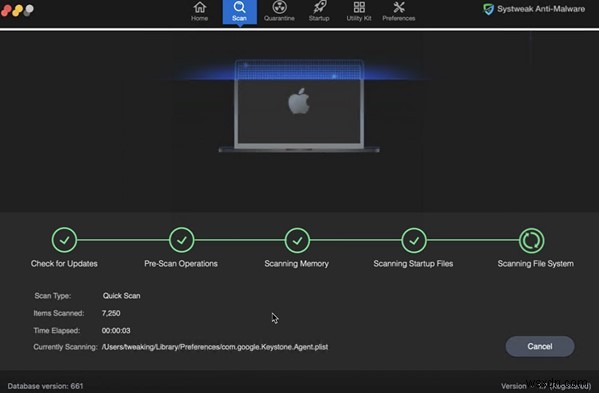Viewport: 599px width, 393px height.
Task: Click the Time Elapsed: label
Action: coord(57,330)
